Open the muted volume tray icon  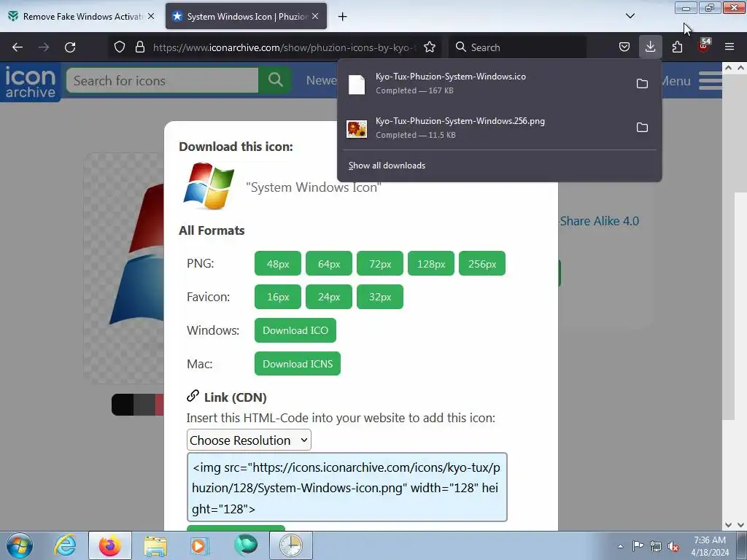click(x=673, y=546)
